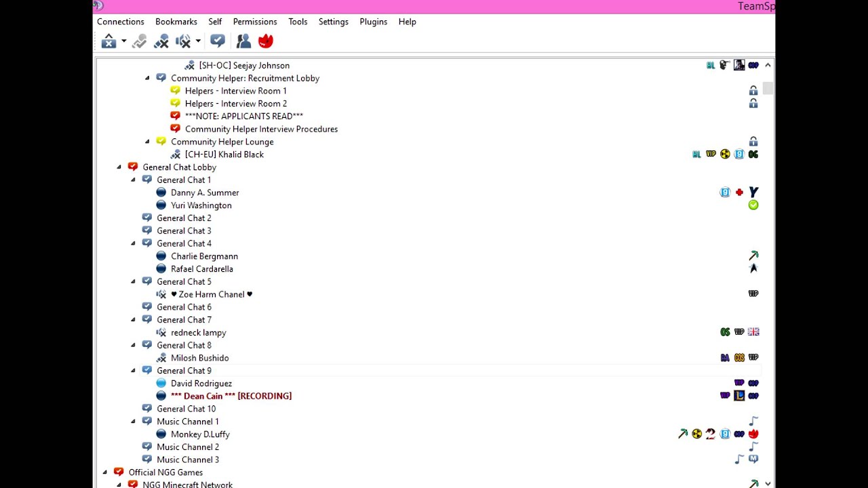The image size is (868, 488).
Task: Open the Help menu
Action: (408, 22)
